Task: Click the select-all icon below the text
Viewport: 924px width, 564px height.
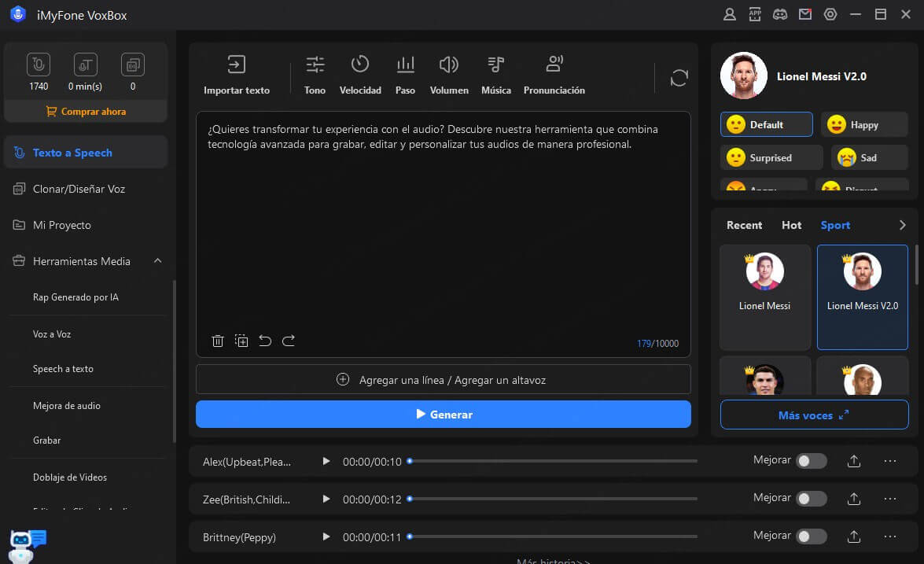Action: [x=241, y=341]
